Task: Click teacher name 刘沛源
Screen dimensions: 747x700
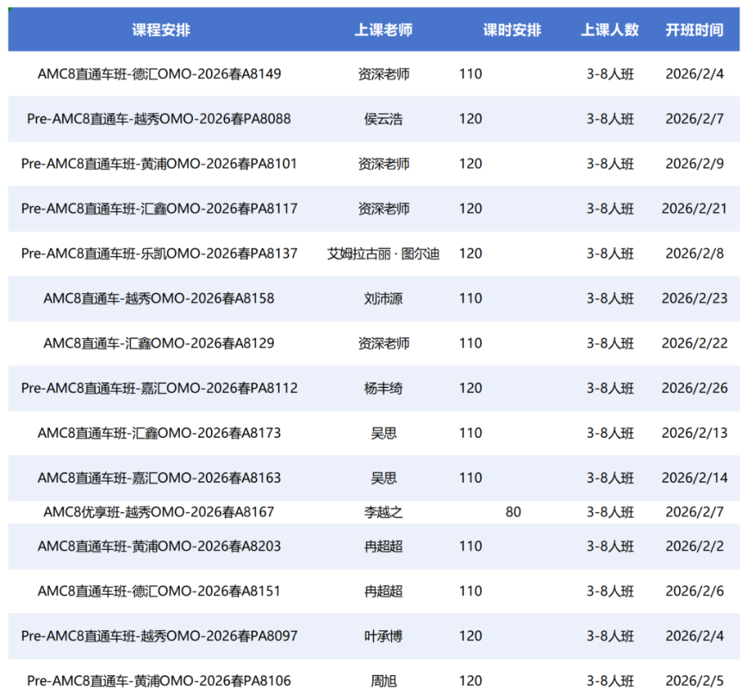Action: click(385, 299)
